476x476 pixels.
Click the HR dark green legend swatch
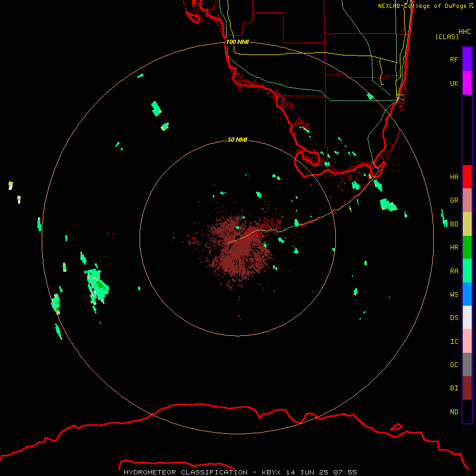(x=467, y=248)
